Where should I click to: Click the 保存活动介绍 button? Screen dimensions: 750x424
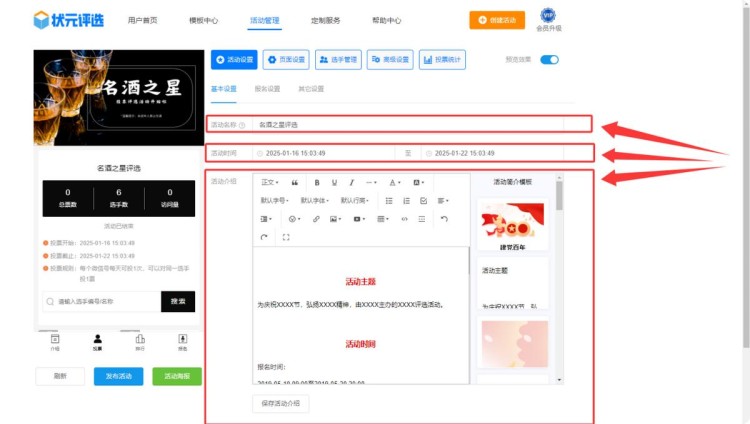(281, 404)
